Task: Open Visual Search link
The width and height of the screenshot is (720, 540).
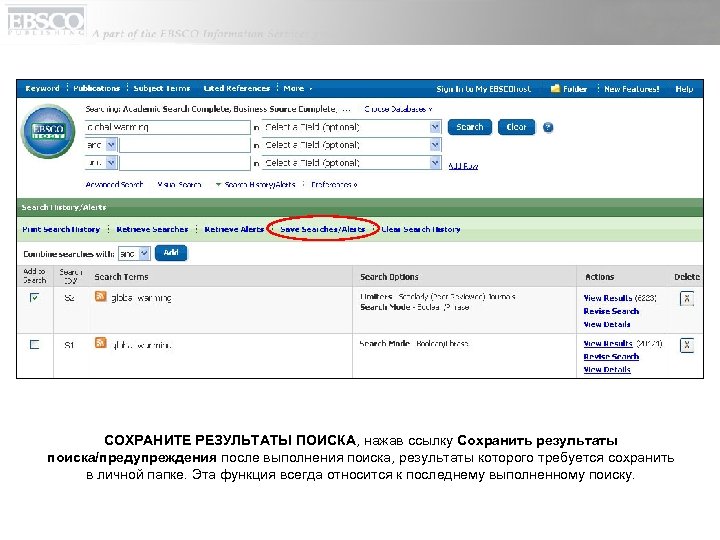Action: (x=179, y=185)
